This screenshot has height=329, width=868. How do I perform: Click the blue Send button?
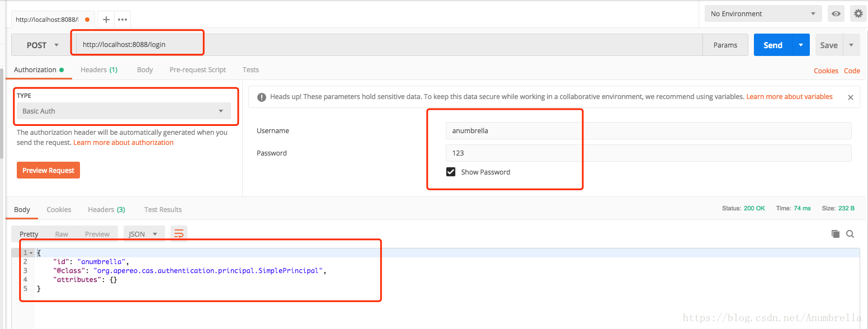point(773,45)
